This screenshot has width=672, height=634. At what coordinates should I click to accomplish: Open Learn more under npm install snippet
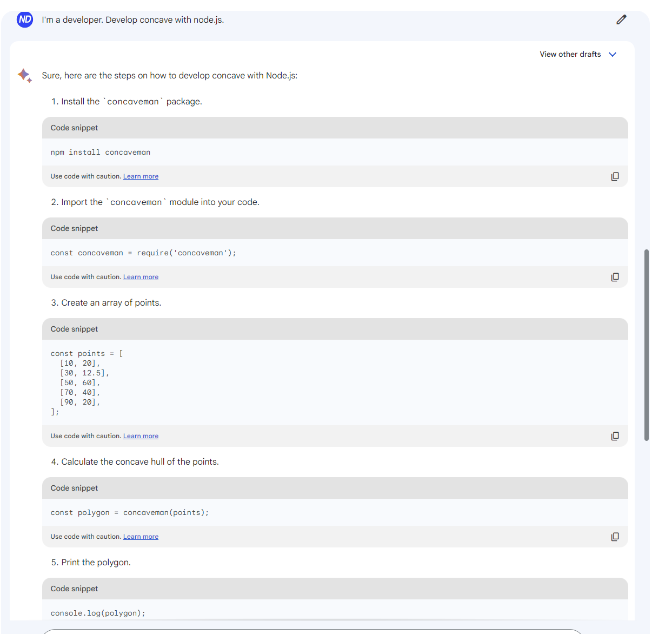point(141,176)
